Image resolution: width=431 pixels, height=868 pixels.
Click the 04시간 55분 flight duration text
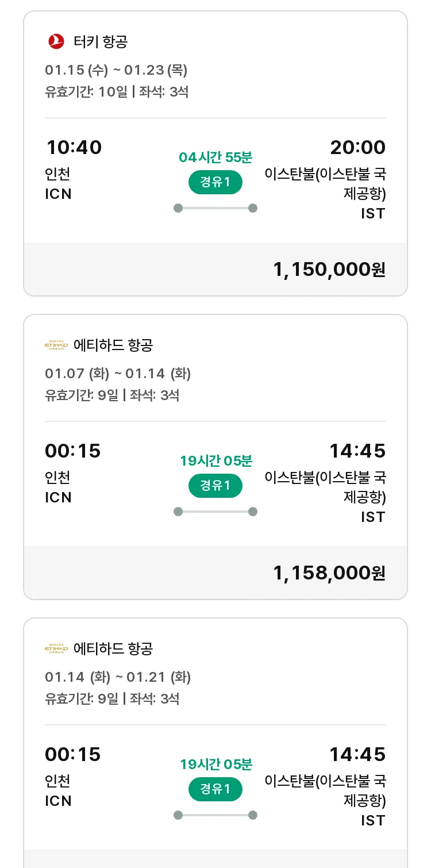(x=215, y=157)
